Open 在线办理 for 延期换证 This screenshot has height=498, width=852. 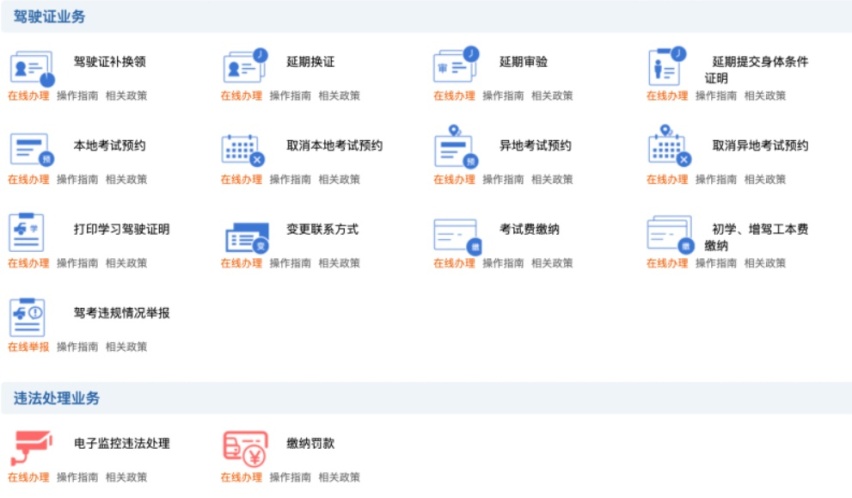click(x=241, y=96)
